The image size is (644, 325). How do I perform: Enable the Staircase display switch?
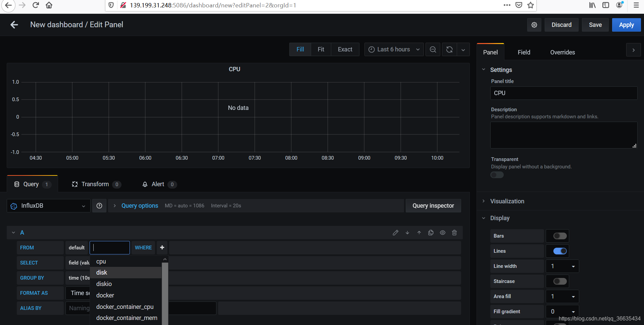click(x=560, y=281)
